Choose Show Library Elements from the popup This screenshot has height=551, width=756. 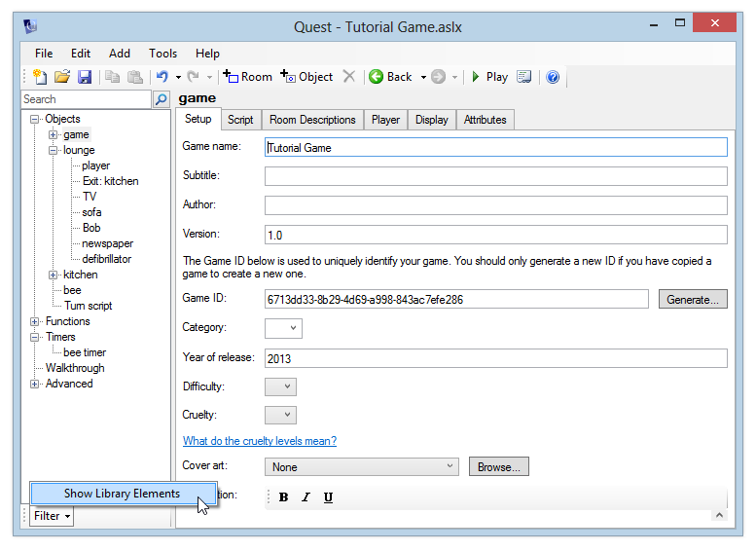pos(123,494)
